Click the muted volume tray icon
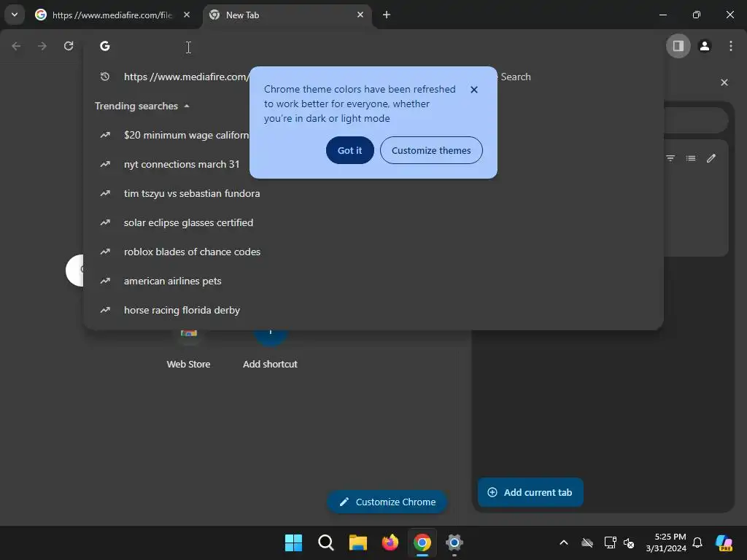Image resolution: width=747 pixels, height=560 pixels. [x=629, y=542]
